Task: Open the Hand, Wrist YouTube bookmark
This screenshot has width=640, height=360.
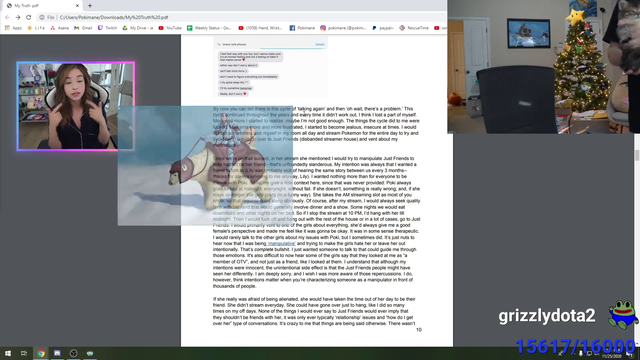Action: (x=260, y=28)
